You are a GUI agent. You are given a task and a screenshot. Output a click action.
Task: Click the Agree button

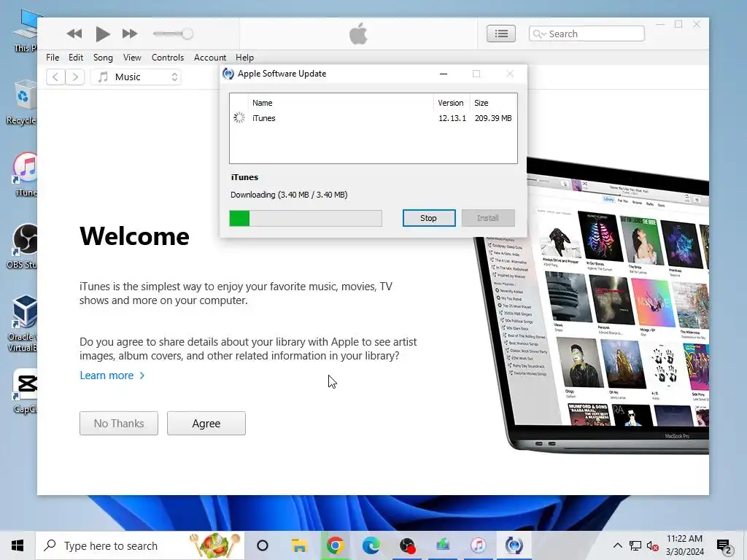pyautogui.click(x=206, y=424)
